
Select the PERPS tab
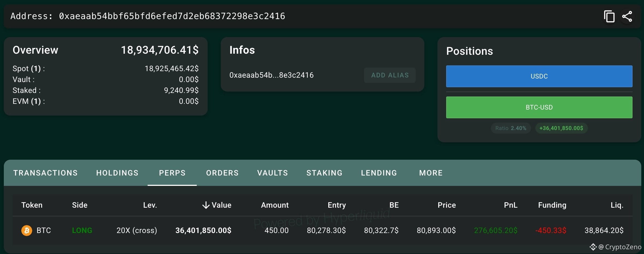pos(172,173)
